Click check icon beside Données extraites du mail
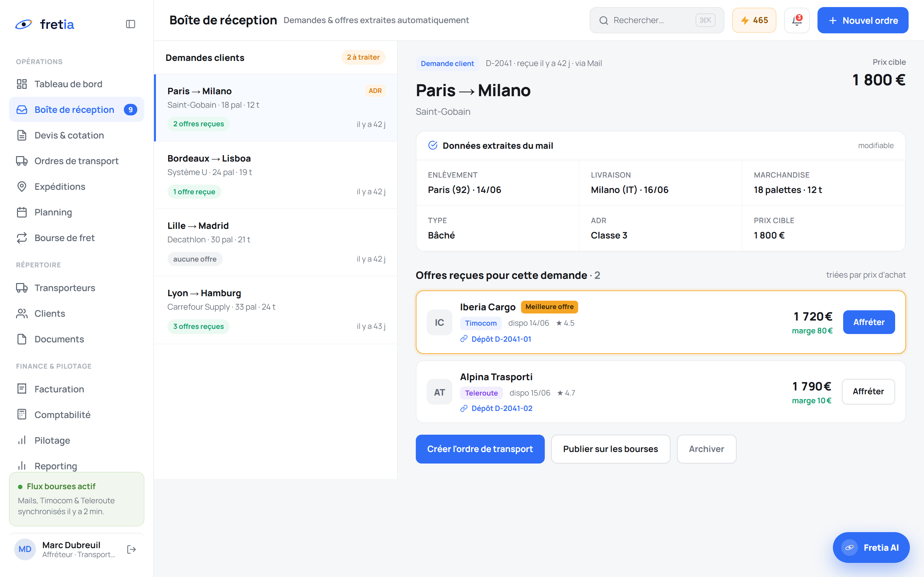This screenshot has width=924, height=577. [x=432, y=146]
